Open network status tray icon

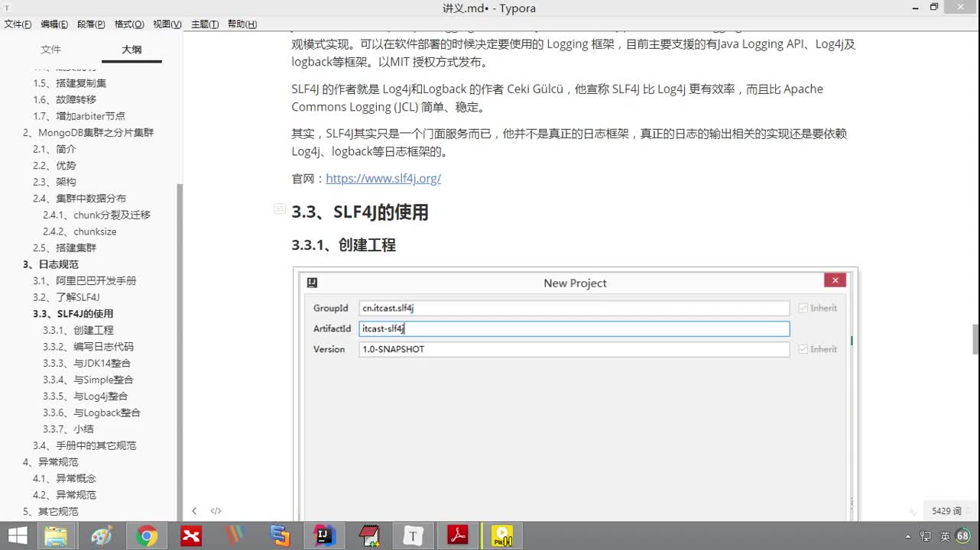coord(926,536)
